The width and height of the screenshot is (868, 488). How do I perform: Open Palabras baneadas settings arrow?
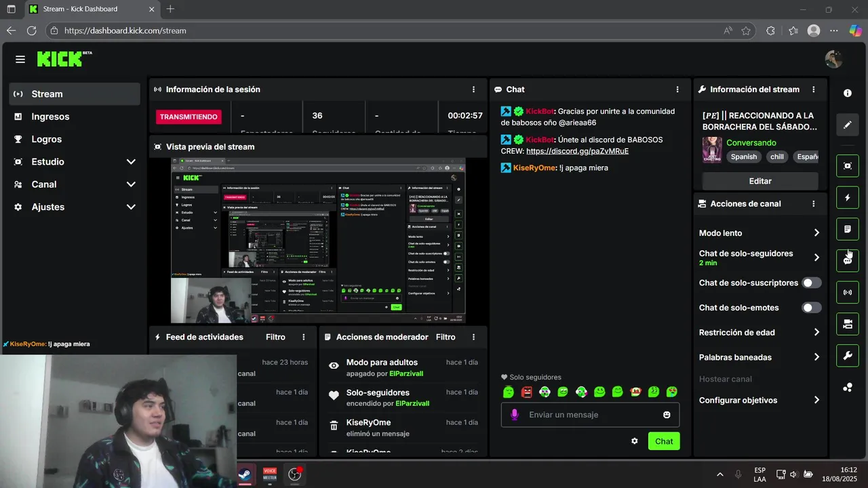pyautogui.click(x=816, y=357)
